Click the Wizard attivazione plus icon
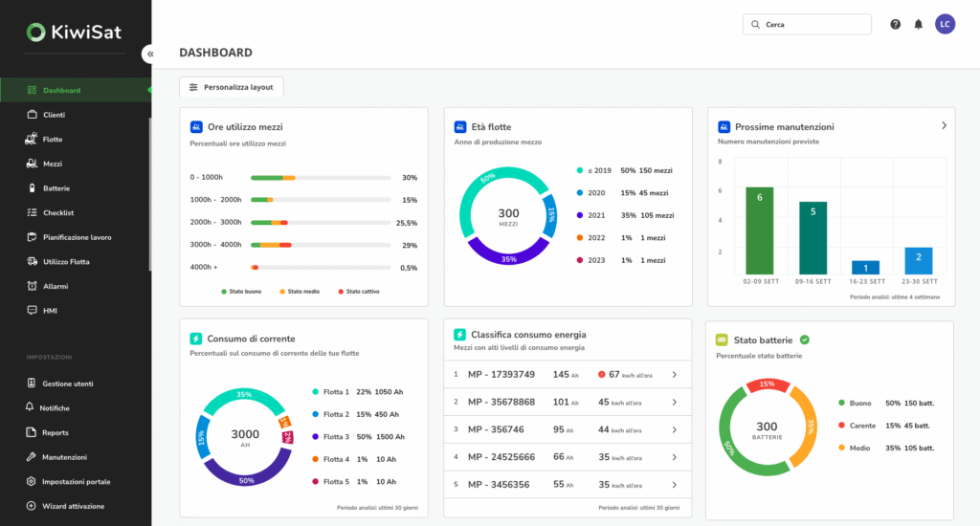This screenshot has width=980, height=526. [32, 506]
